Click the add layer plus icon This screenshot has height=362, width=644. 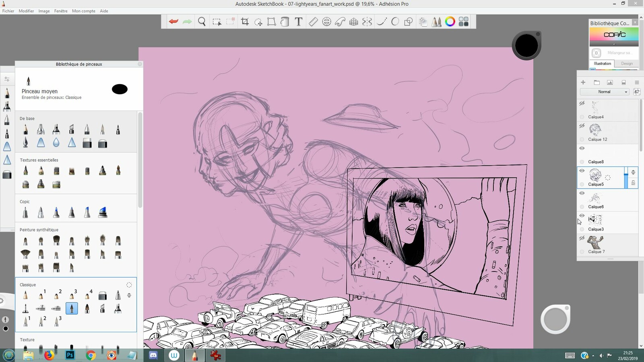click(x=583, y=82)
